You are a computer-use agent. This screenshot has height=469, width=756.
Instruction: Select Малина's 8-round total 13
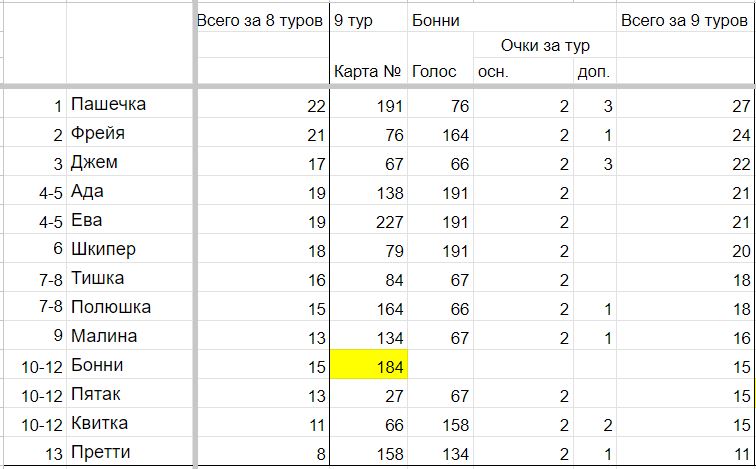pyautogui.click(x=263, y=336)
